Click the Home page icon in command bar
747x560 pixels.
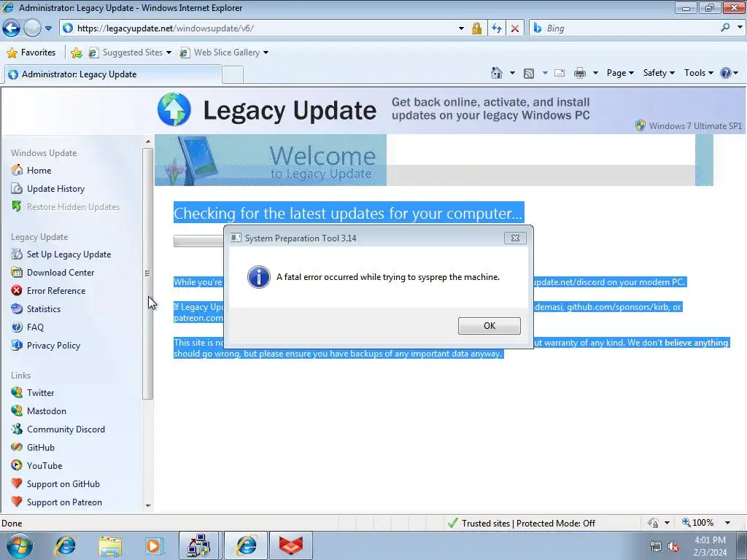pyautogui.click(x=496, y=73)
